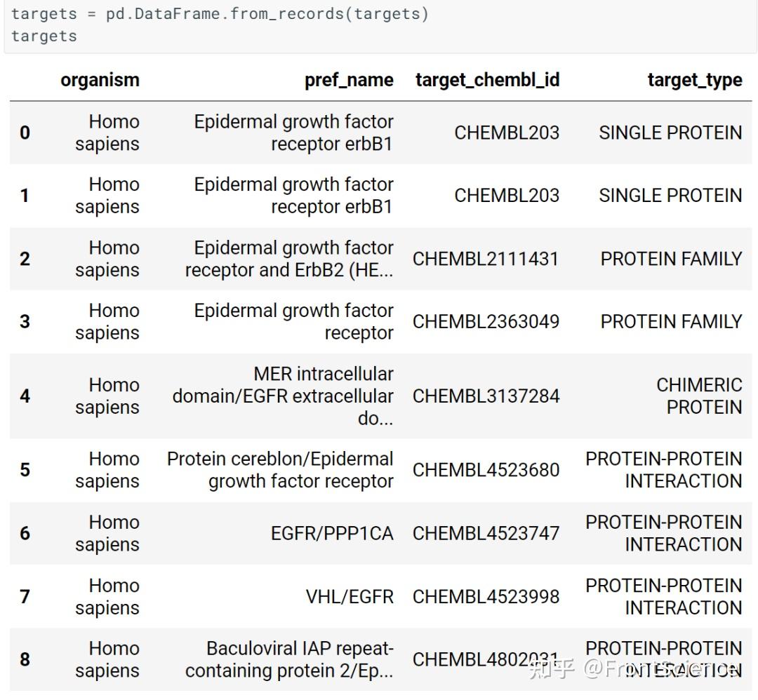Image resolution: width=758 pixels, height=700 pixels.
Task: Click the organism column header
Action: (100, 80)
